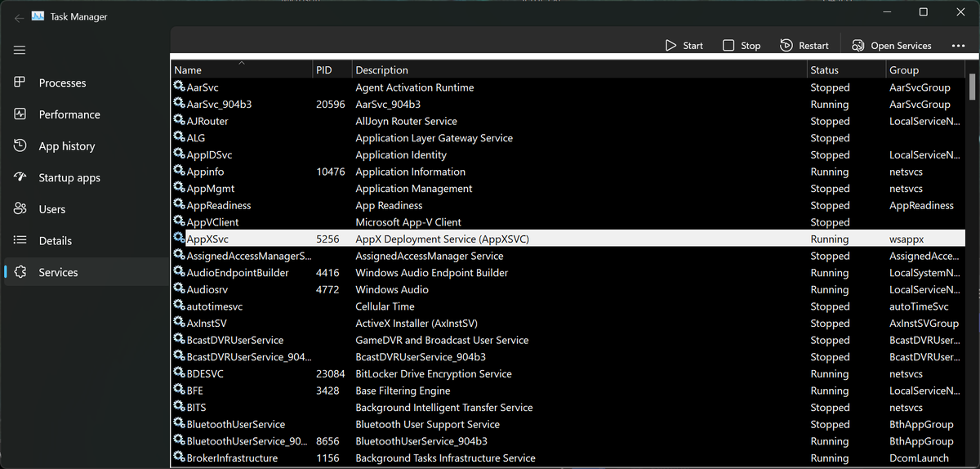
Task: Click the wsappx group cell
Action: (906, 239)
